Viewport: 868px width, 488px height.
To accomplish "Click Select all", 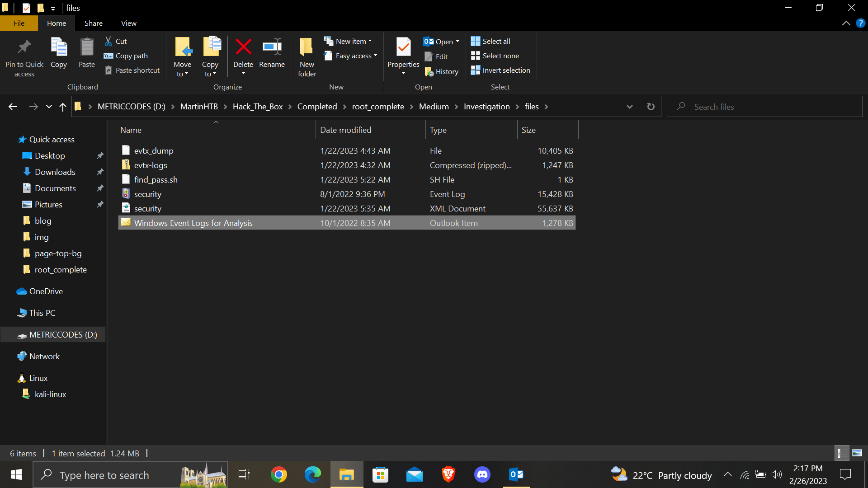I will pos(491,41).
